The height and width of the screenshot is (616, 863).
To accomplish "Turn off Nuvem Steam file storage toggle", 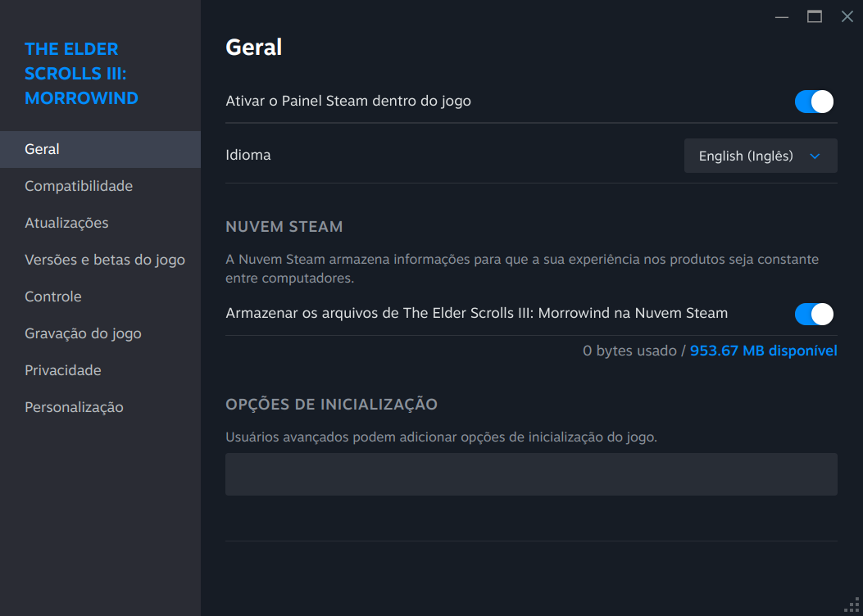I will 814,314.
